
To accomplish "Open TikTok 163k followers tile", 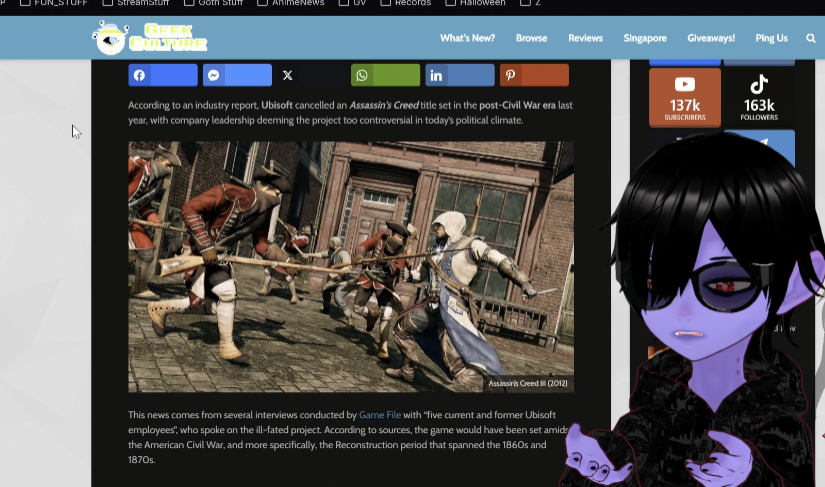I will [x=759, y=98].
